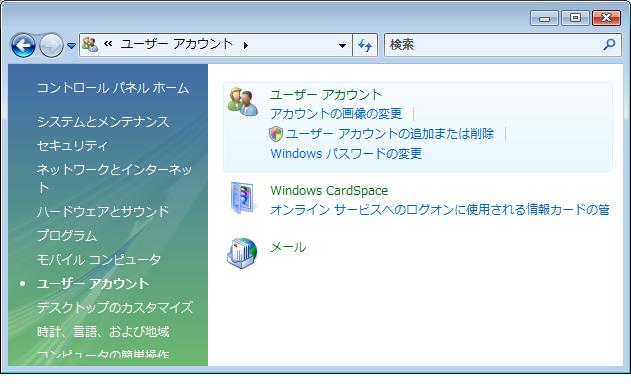Click Windows パスワードの変更 link
The image size is (631, 384).
[346, 153]
